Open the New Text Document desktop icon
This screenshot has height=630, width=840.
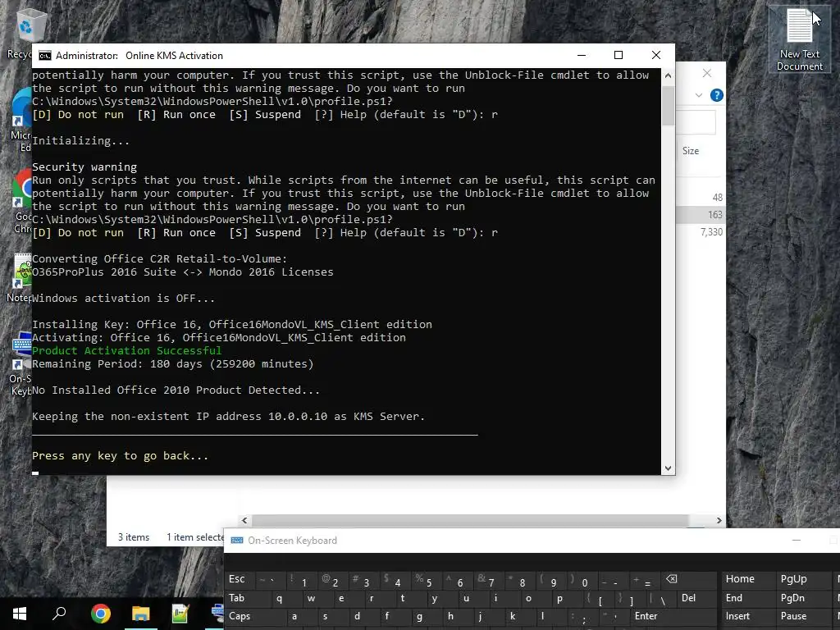click(799, 39)
